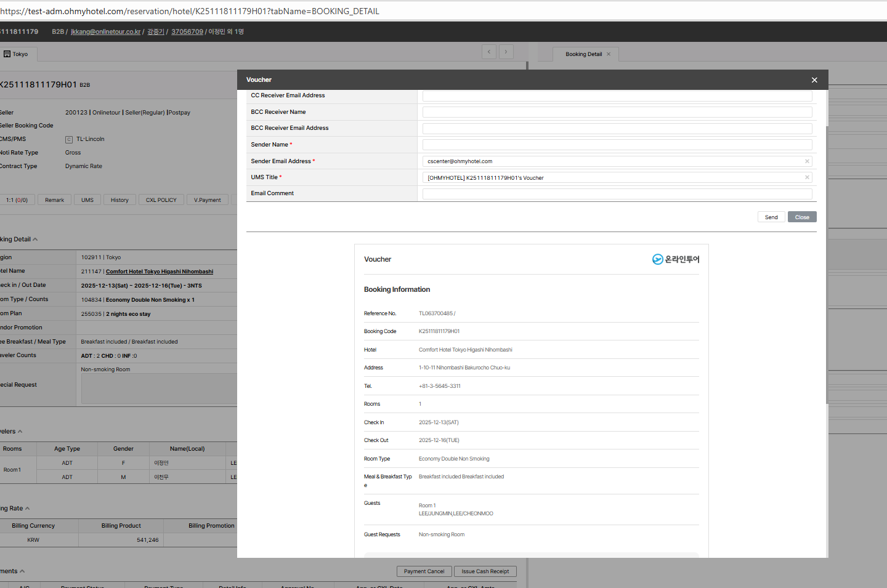The width and height of the screenshot is (887, 588).
Task: Close the Booking Detail tab
Action: click(609, 54)
